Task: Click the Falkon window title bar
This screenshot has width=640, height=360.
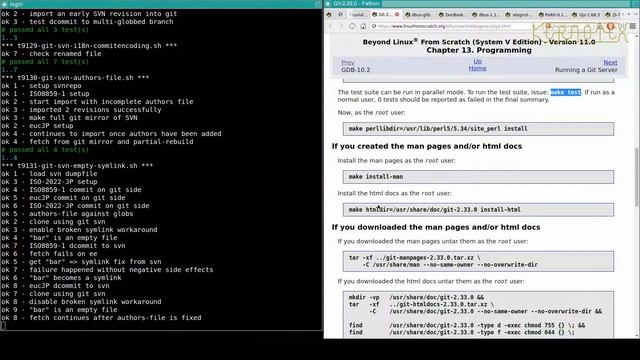Action: (x=482, y=4)
